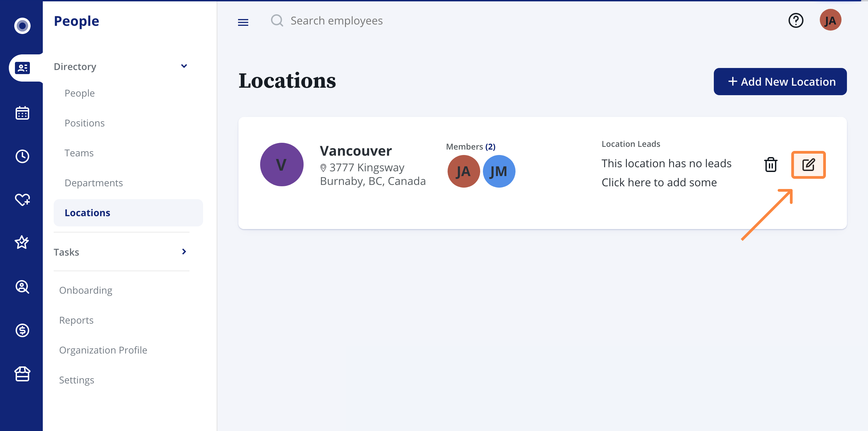Open the Marketplace storefront icon
Screen dimensions: 868x431
click(22, 374)
